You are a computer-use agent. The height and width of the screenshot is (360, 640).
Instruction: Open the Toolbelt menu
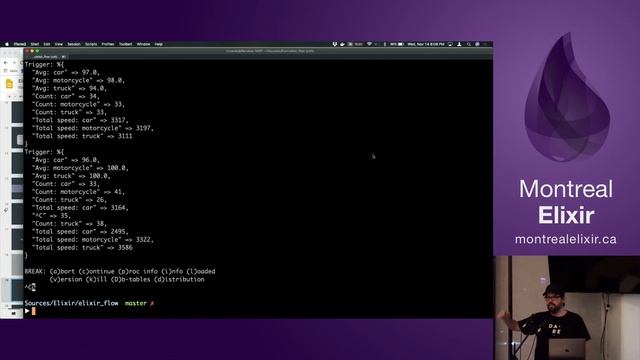[125, 44]
